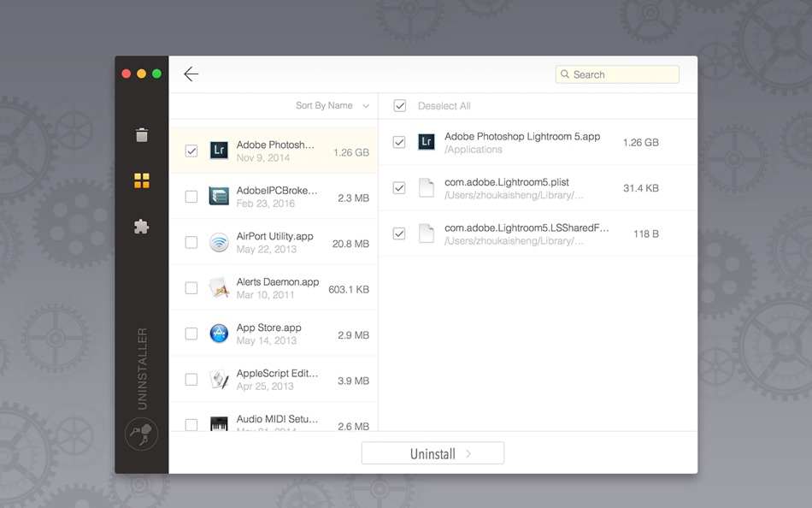The width and height of the screenshot is (812, 508).
Task: Click the AdobeIPCBroker app icon
Action: (219, 196)
